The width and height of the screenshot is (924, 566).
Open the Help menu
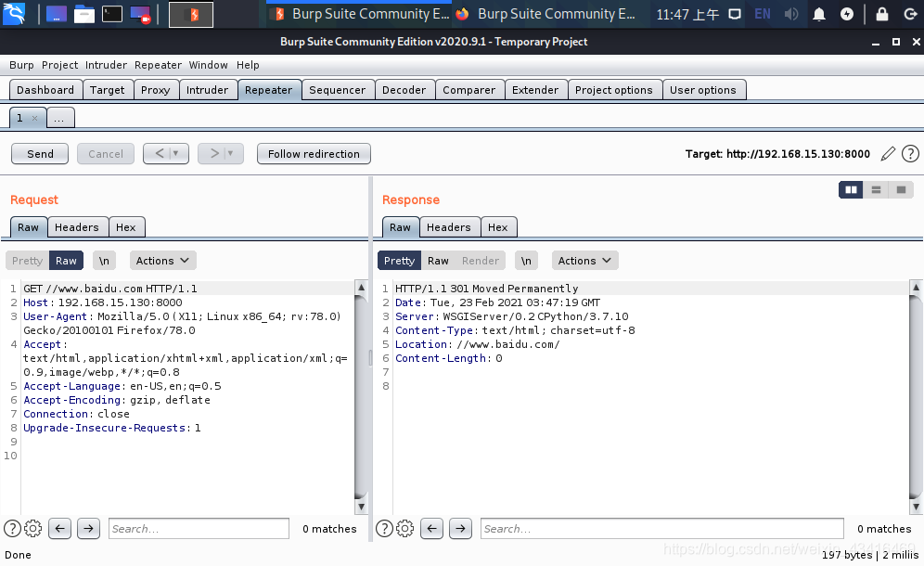click(x=248, y=65)
